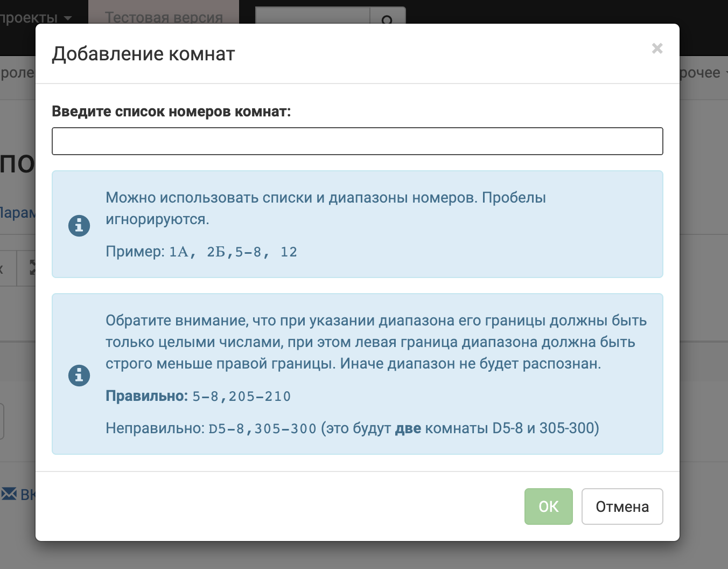Select the fullscreen expand arrows icon

[33, 267]
